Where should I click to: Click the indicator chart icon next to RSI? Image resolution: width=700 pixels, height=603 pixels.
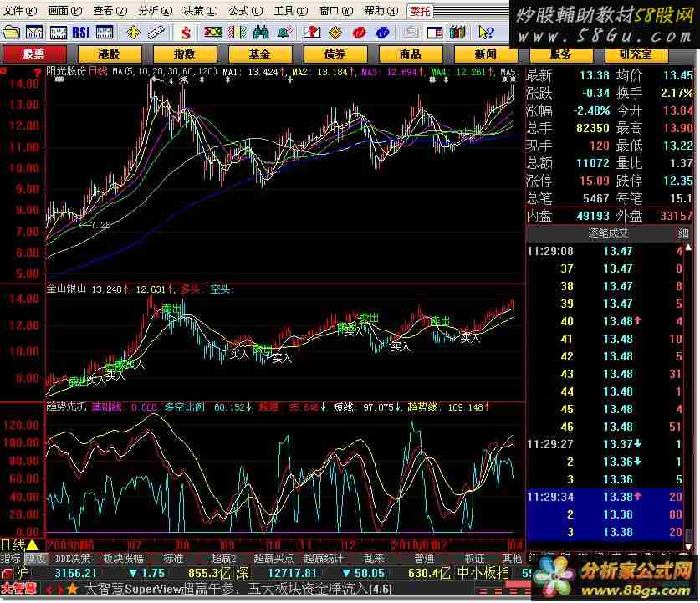click(x=58, y=32)
